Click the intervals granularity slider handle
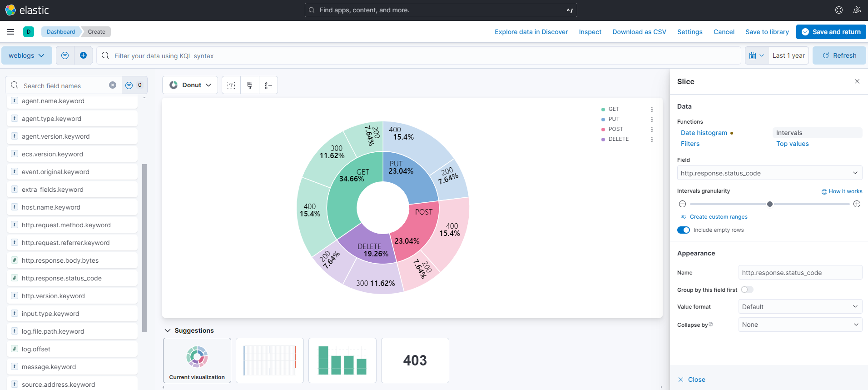868x390 pixels. coord(770,204)
